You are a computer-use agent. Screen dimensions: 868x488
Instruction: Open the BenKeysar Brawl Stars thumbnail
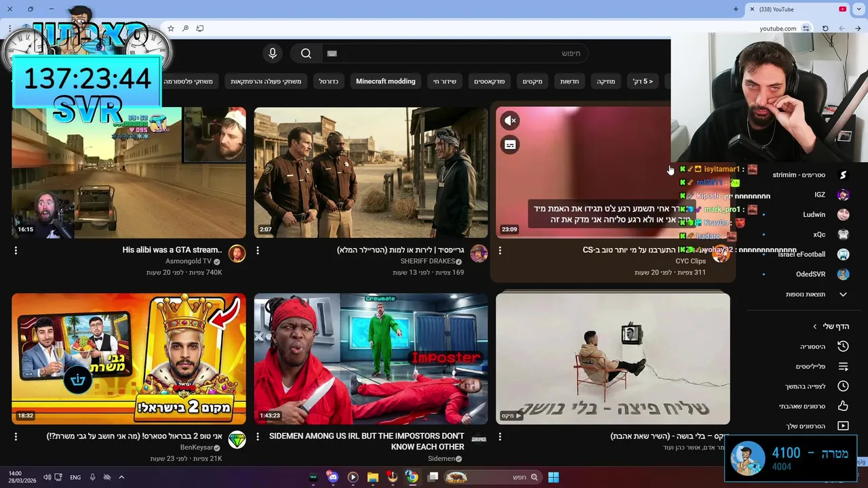pyautogui.click(x=129, y=359)
